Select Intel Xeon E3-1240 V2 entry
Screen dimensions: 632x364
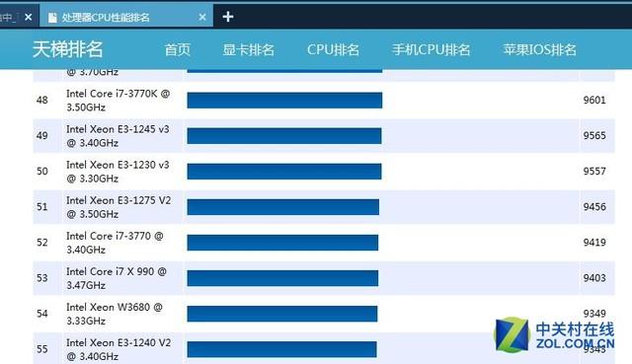pyautogui.click(x=118, y=349)
